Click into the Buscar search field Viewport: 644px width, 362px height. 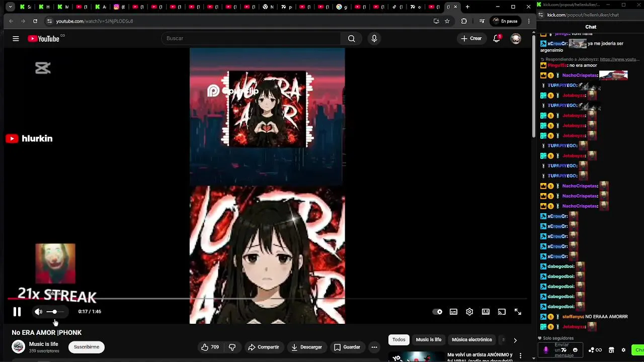click(251, 39)
